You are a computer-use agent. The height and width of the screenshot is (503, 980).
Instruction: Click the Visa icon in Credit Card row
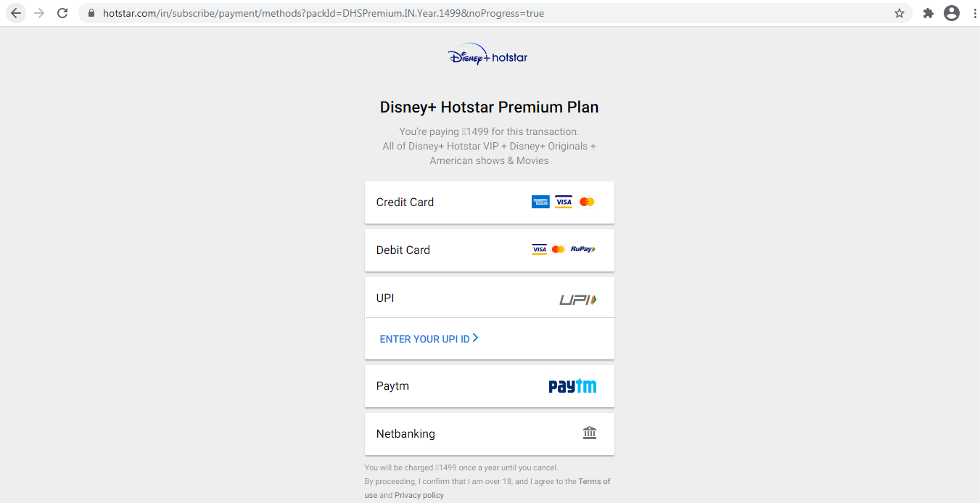pyautogui.click(x=564, y=202)
